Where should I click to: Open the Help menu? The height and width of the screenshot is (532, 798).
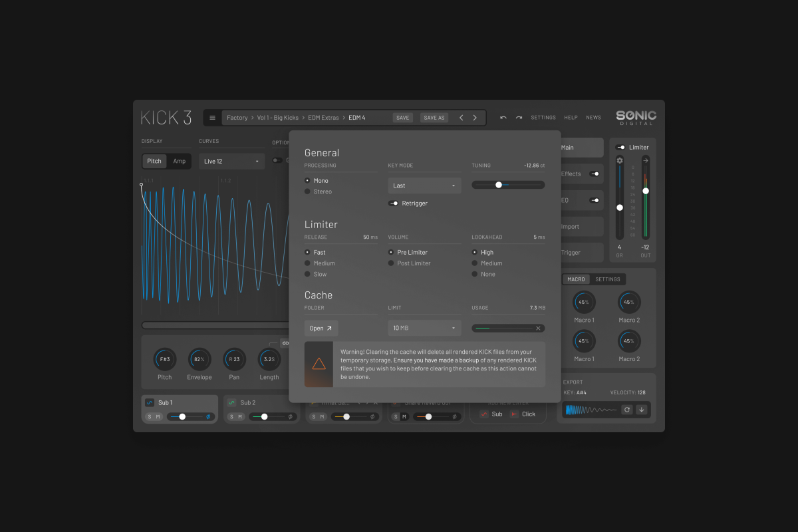coord(571,118)
